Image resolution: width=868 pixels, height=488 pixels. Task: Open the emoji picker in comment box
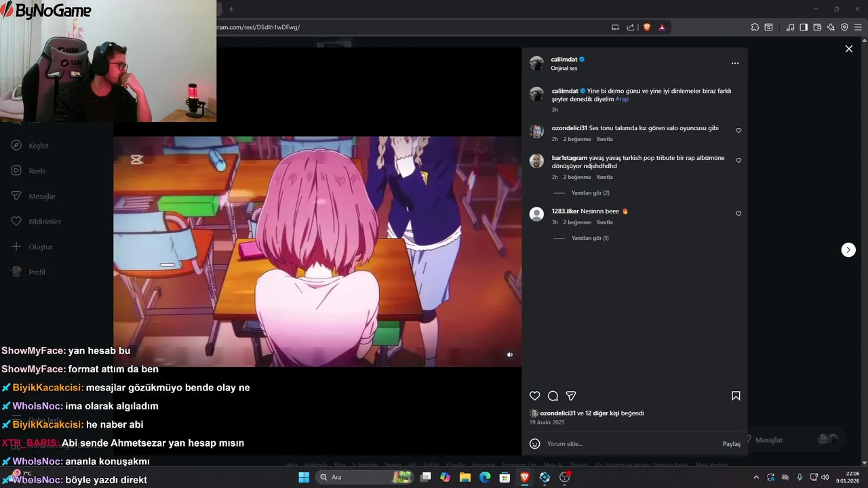point(534,443)
